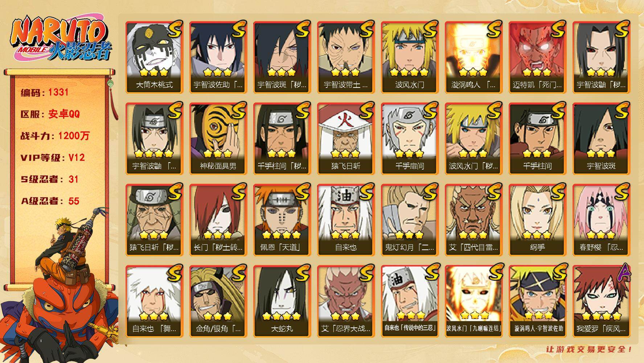The height and width of the screenshot is (363, 644).
Task: Choose the 神秘面具男 masked ninja card
Action: pos(218,139)
